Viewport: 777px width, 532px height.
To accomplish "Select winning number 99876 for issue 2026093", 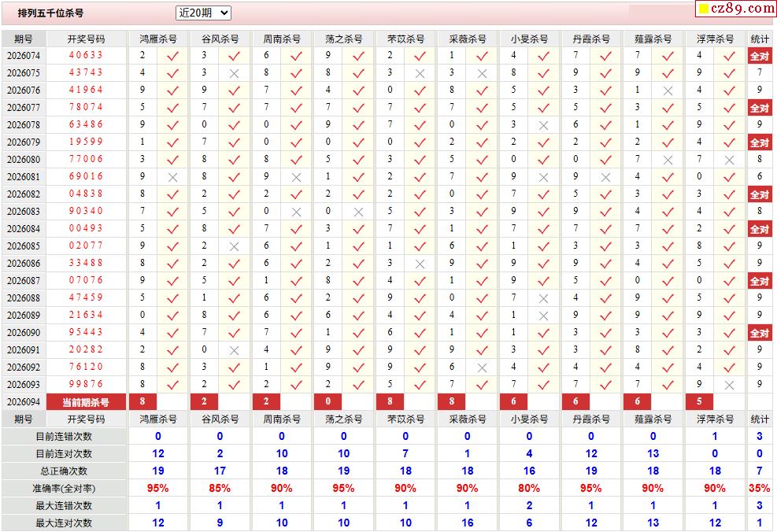I will click(86, 385).
